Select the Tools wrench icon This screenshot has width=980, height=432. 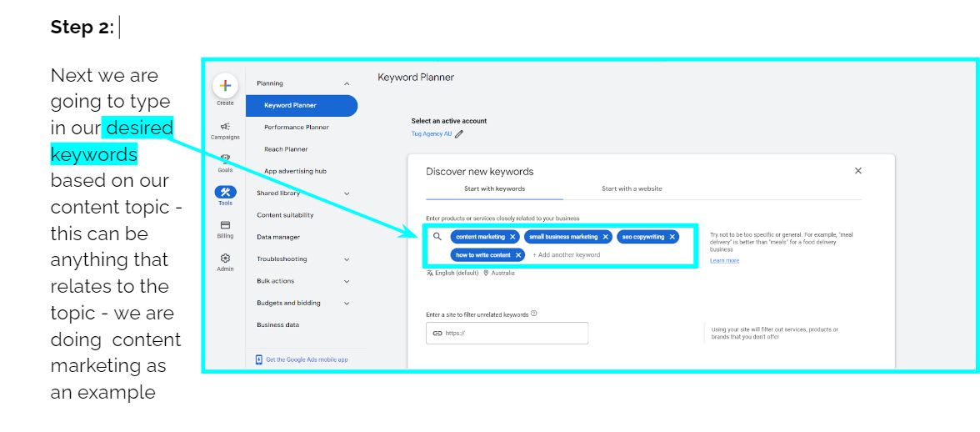[x=225, y=192]
